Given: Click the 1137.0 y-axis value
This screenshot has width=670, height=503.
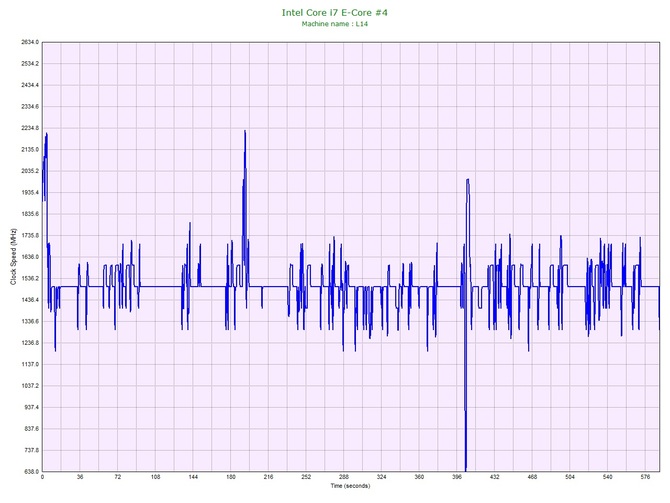Looking at the screenshot, I should (x=30, y=365).
